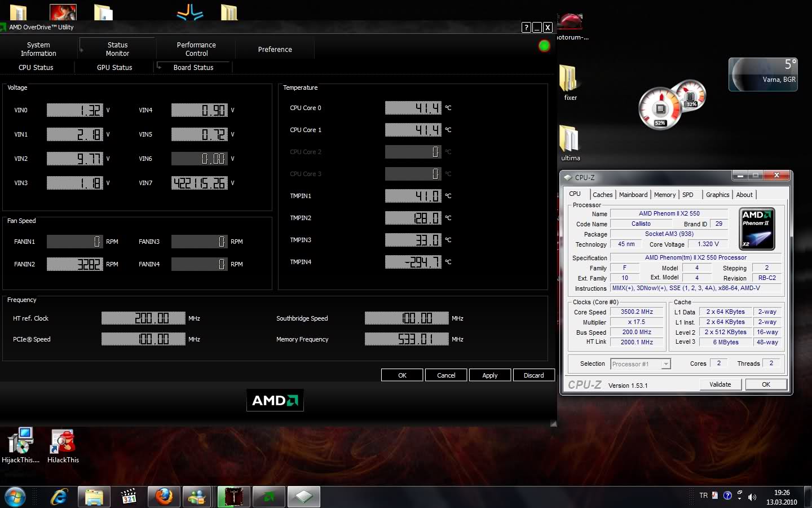Click the motorum desktop shortcut with red car icon
Viewport: 812px width, 508px height.
click(x=571, y=27)
